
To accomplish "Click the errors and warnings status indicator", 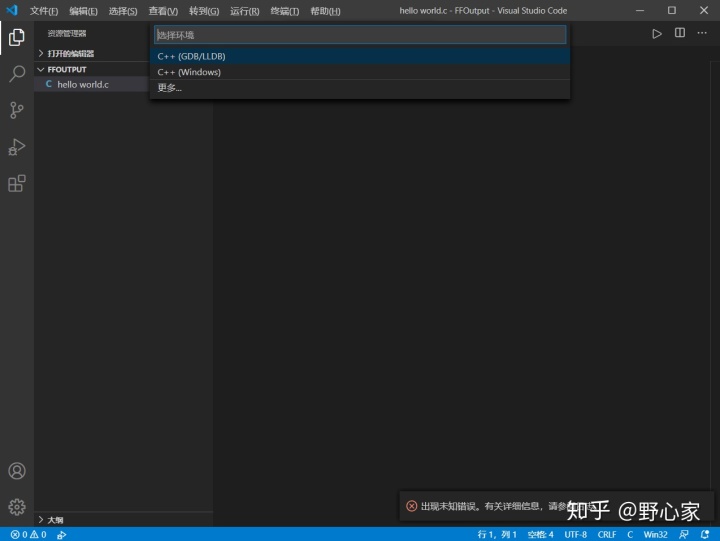I will [x=28, y=535].
